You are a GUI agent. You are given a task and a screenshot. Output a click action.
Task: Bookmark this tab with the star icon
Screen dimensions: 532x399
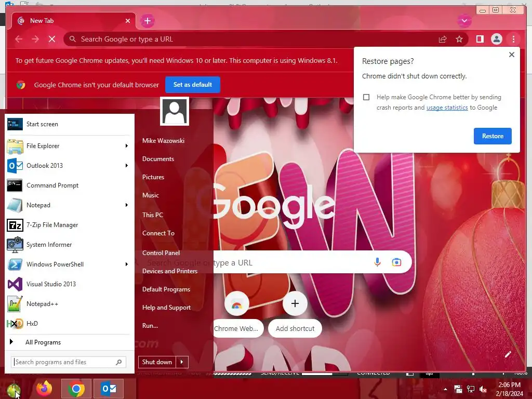[459, 39]
